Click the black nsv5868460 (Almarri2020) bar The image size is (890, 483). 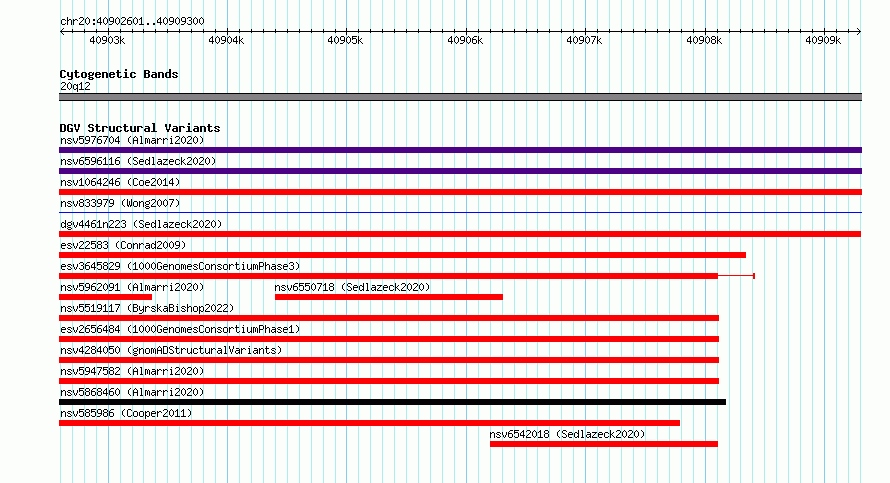(392, 402)
